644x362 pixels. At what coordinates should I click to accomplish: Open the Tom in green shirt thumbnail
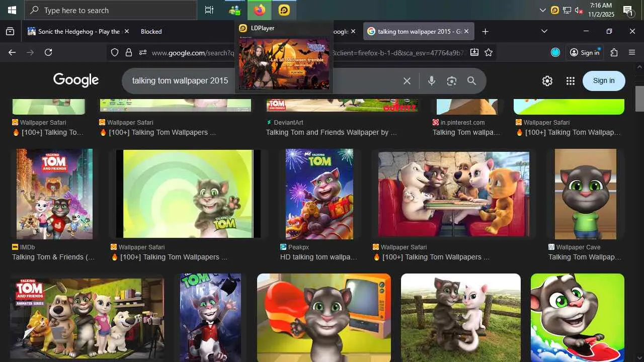coord(586,194)
